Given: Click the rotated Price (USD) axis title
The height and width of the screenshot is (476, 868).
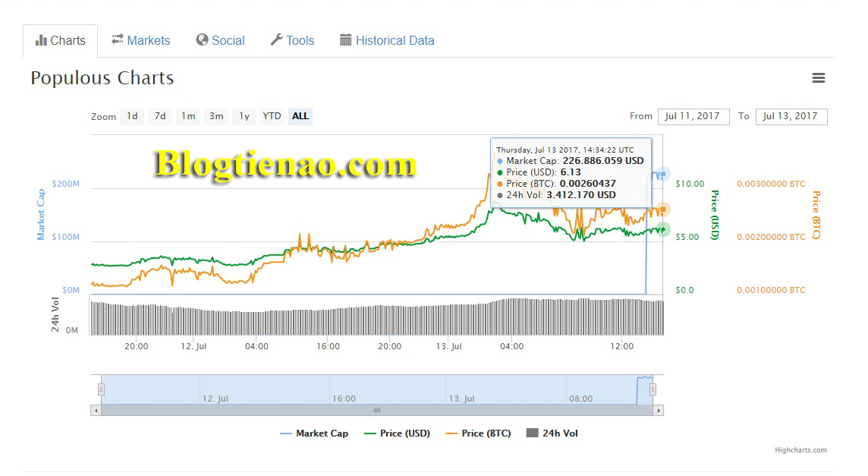Looking at the screenshot, I should (715, 215).
